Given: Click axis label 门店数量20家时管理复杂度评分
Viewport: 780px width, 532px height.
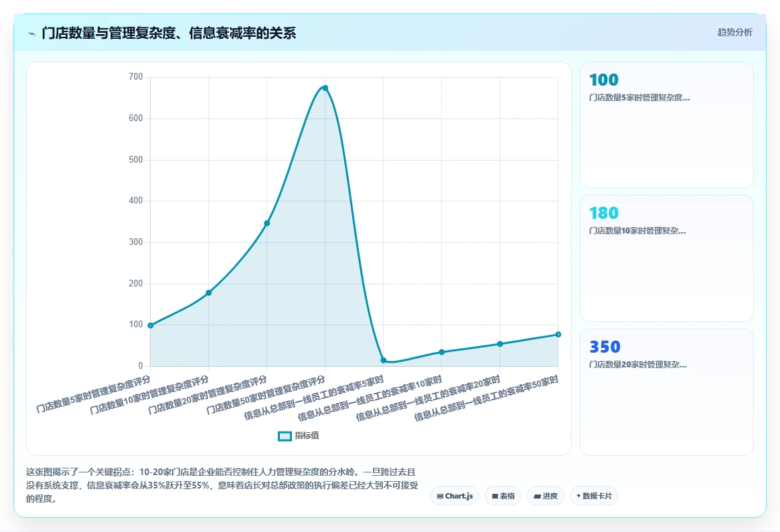Looking at the screenshot, I should tap(208, 395).
